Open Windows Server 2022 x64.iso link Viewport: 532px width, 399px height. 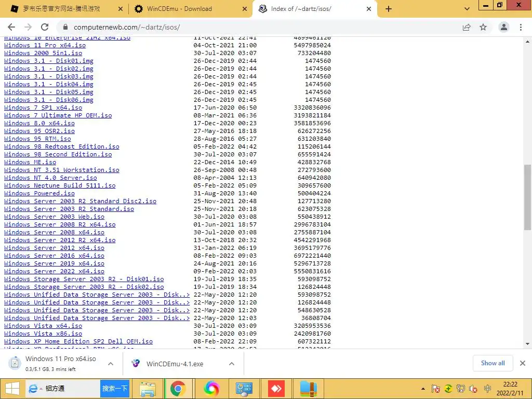click(x=54, y=271)
